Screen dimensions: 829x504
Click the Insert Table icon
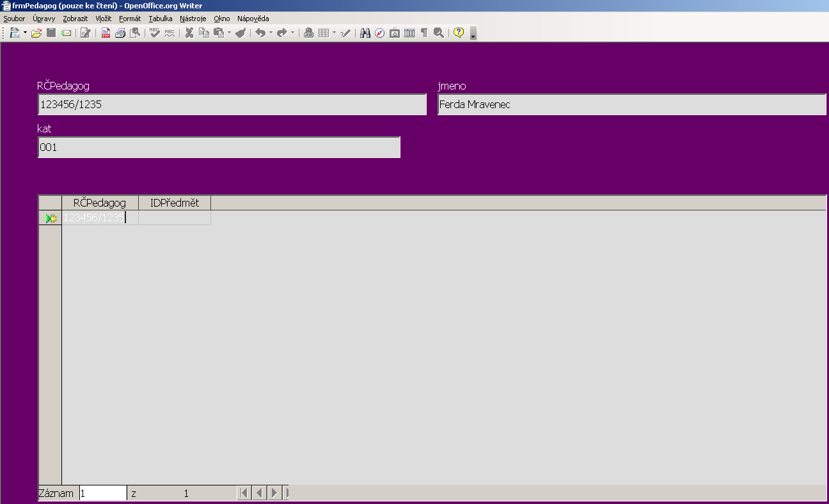(x=324, y=33)
